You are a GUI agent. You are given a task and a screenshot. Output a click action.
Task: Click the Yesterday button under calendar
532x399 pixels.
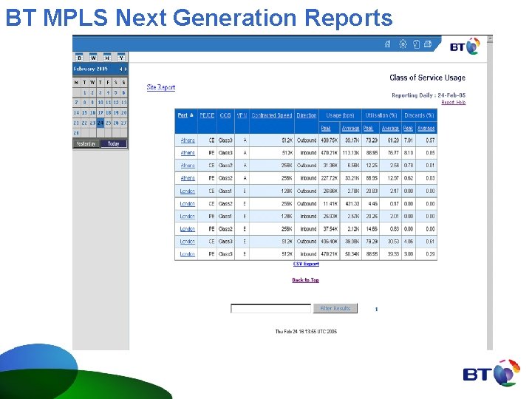[x=86, y=144]
